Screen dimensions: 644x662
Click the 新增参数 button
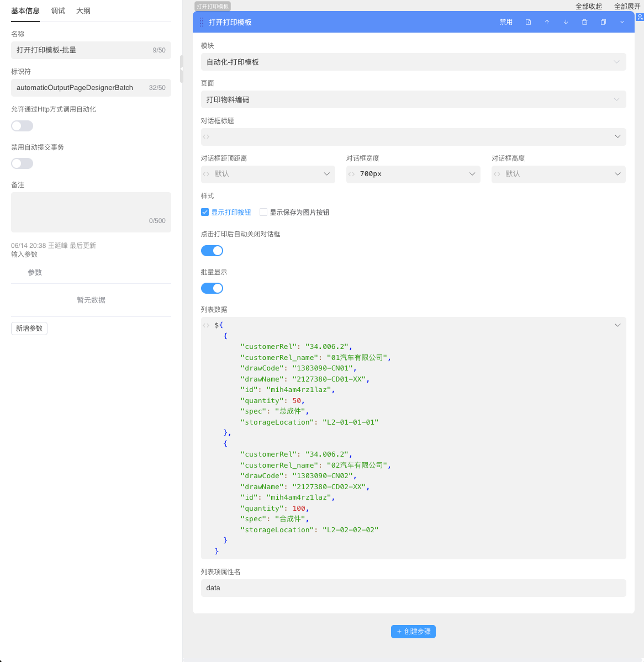point(29,329)
